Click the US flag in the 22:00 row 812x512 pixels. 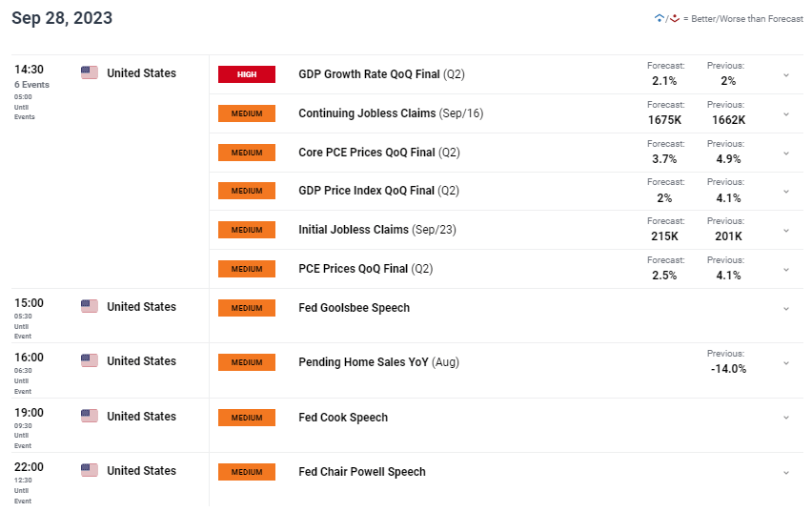tap(90, 471)
